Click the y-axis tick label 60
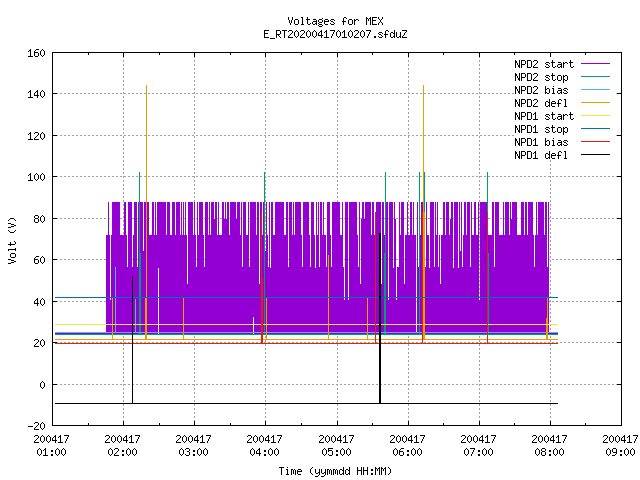 coord(39,260)
